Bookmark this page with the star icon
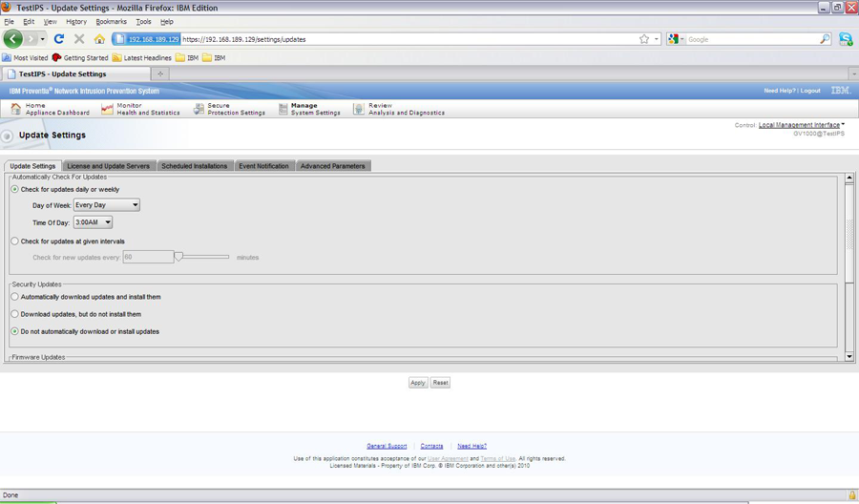 644,39
